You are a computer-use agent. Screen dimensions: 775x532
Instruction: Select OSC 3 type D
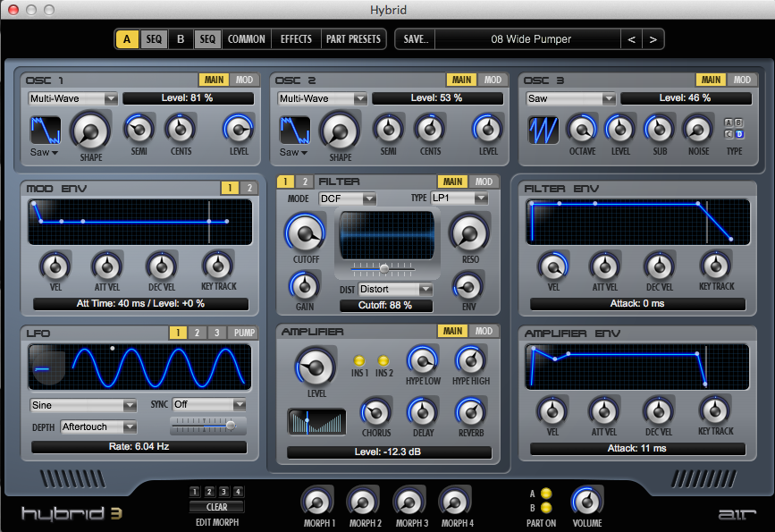click(x=739, y=134)
